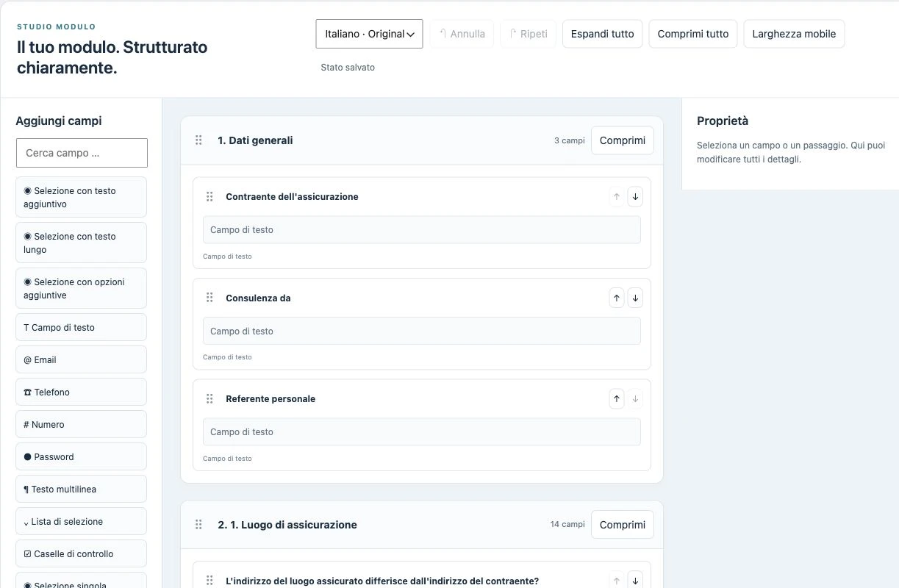Select the Referente personale field title
This screenshot has height=588, width=899.
click(x=271, y=399)
